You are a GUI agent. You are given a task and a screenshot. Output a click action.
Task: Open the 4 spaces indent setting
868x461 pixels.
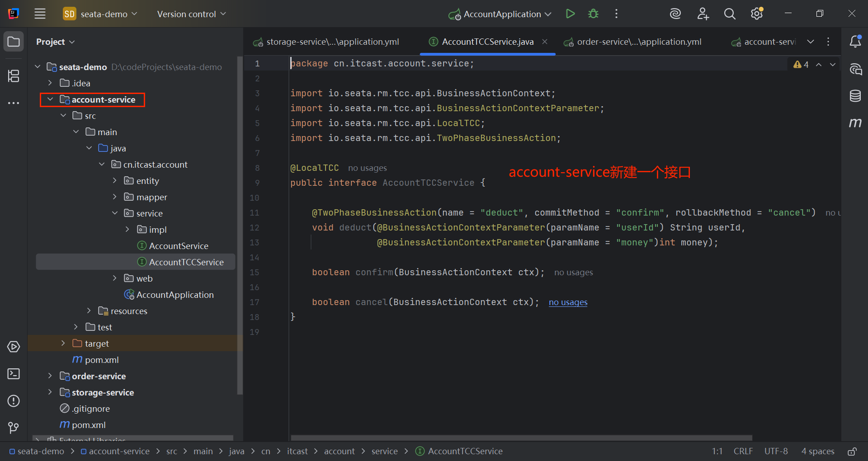click(818, 452)
